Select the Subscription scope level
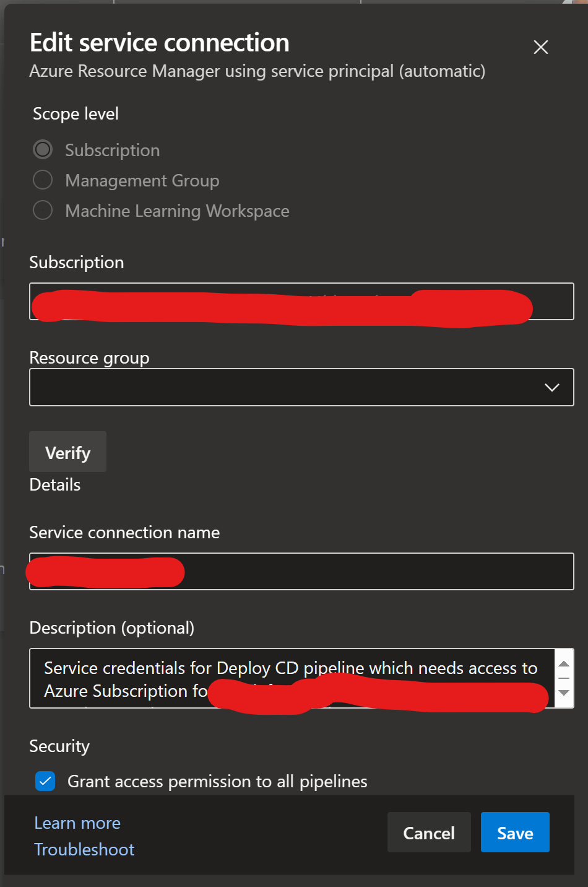 pyautogui.click(x=43, y=149)
